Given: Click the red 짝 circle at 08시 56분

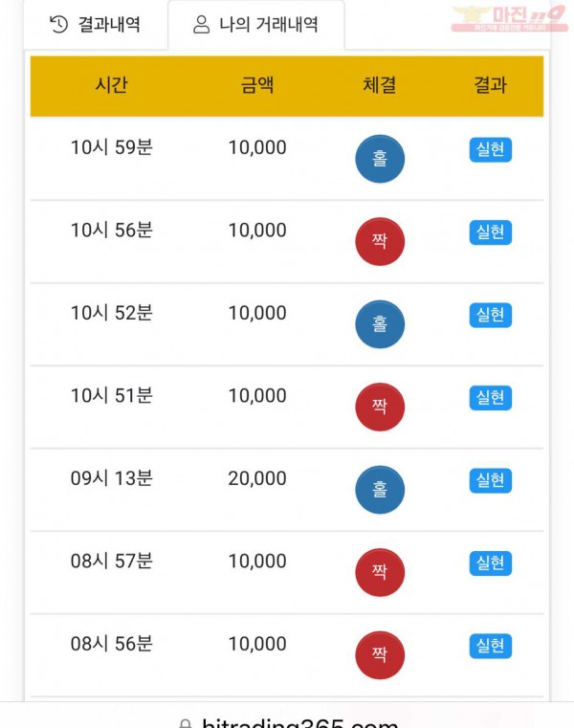Looking at the screenshot, I should click(380, 654).
